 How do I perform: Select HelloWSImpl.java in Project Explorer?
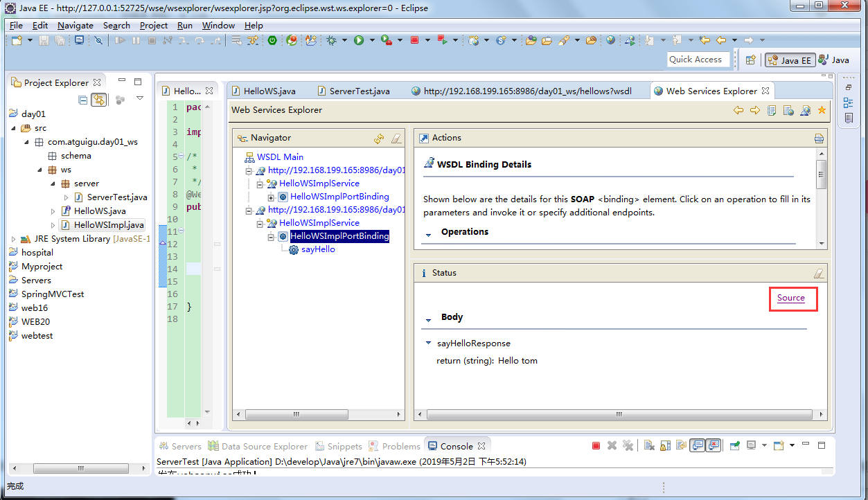click(103, 225)
